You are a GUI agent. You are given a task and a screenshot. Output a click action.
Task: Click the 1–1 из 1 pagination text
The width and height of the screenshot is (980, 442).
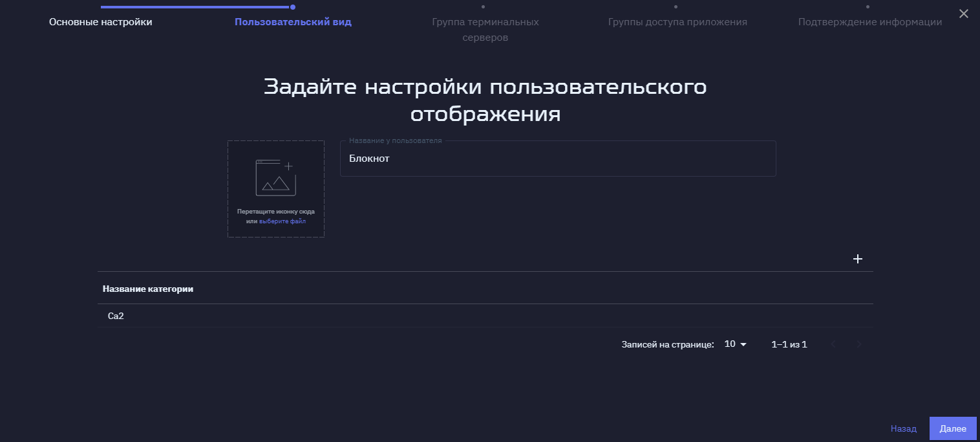tap(789, 344)
